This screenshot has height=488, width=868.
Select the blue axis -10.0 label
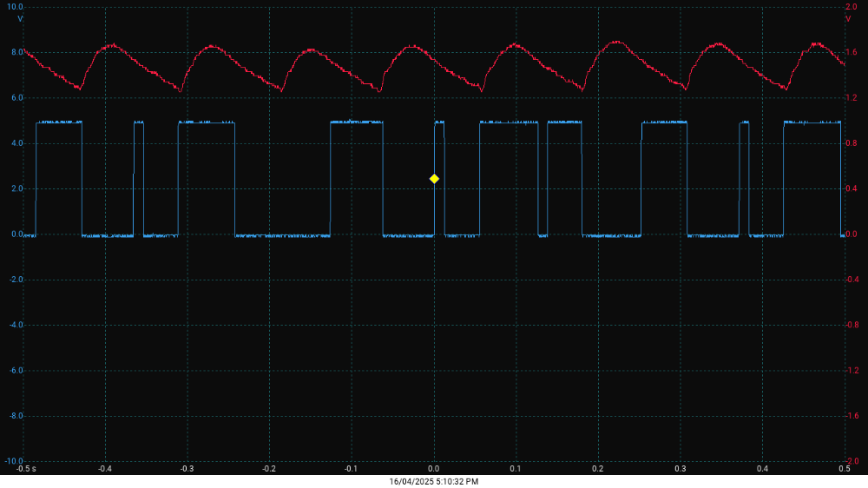(14, 461)
